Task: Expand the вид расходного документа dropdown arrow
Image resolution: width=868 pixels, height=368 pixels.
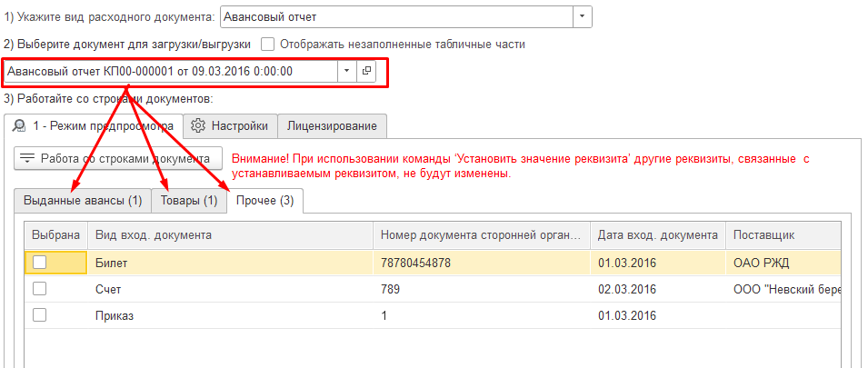Action: click(x=582, y=16)
